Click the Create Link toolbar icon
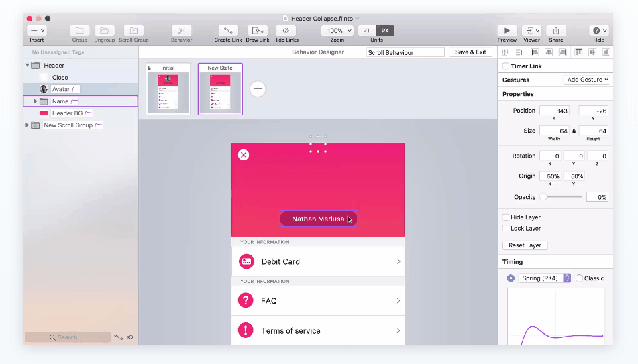The width and height of the screenshot is (638, 364). (x=227, y=31)
